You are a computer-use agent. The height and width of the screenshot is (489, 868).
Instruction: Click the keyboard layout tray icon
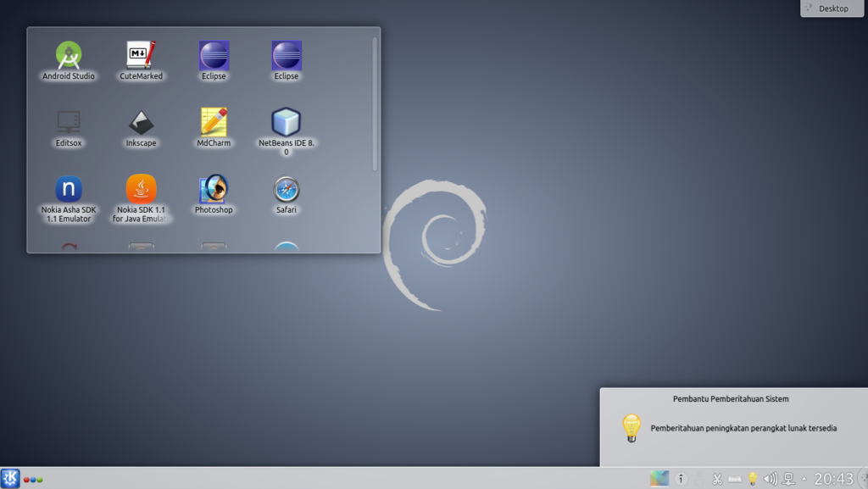click(735, 479)
